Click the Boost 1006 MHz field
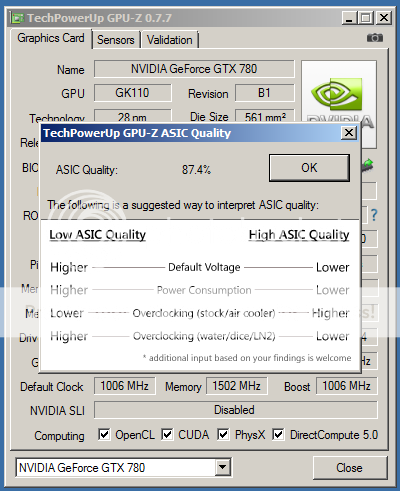 click(347, 386)
